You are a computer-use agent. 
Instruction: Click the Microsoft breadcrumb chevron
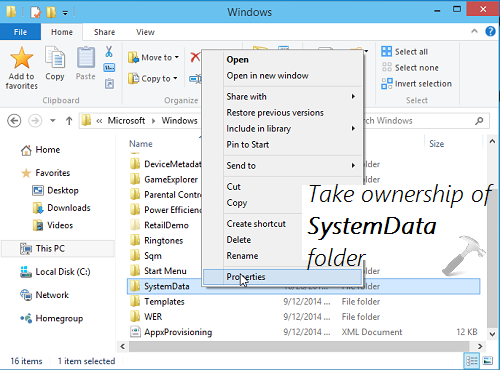(x=154, y=121)
